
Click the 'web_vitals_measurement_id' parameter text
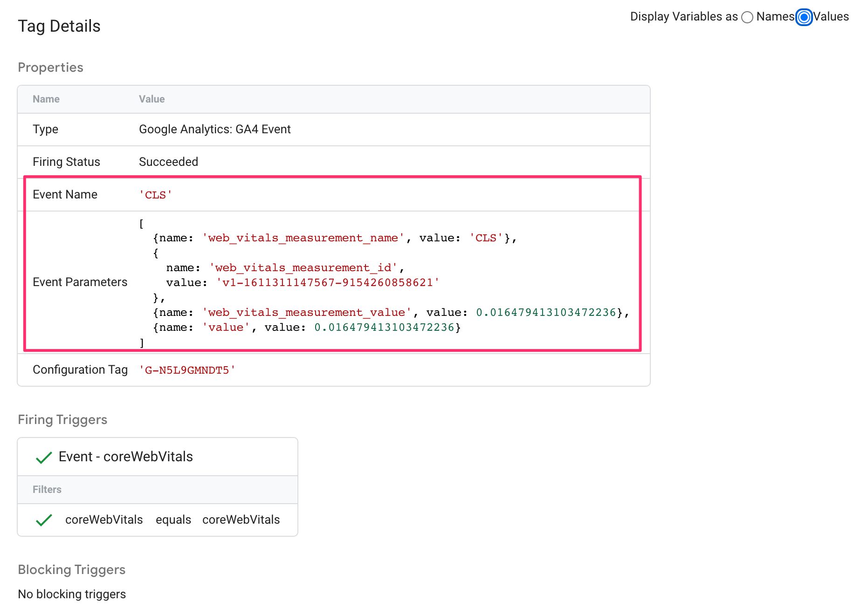point(303,268)
